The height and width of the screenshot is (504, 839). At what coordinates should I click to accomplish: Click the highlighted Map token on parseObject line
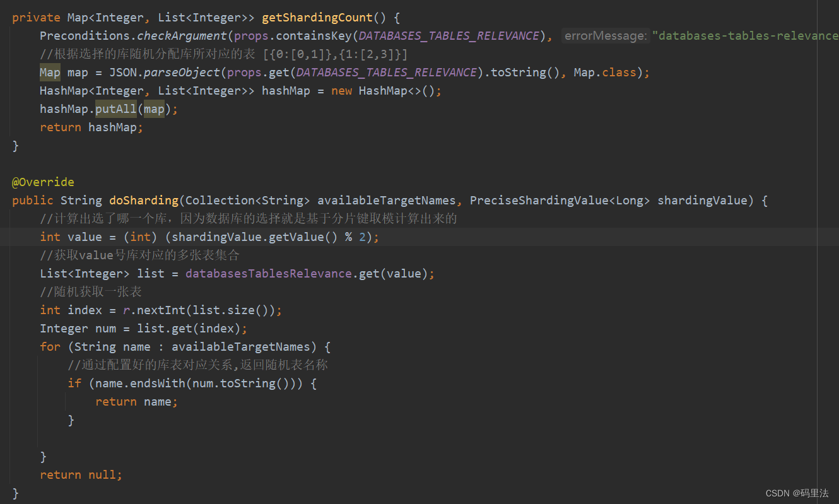point(50,72)
